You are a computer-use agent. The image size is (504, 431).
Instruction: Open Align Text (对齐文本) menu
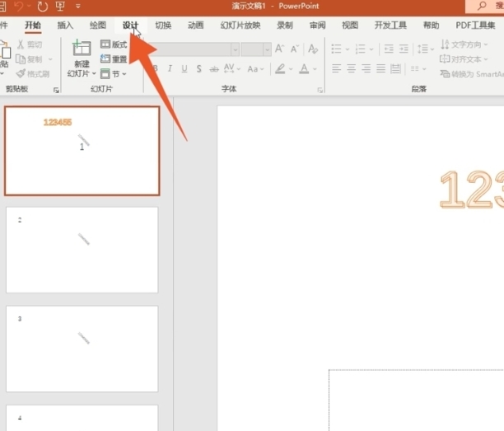(464, 59)
